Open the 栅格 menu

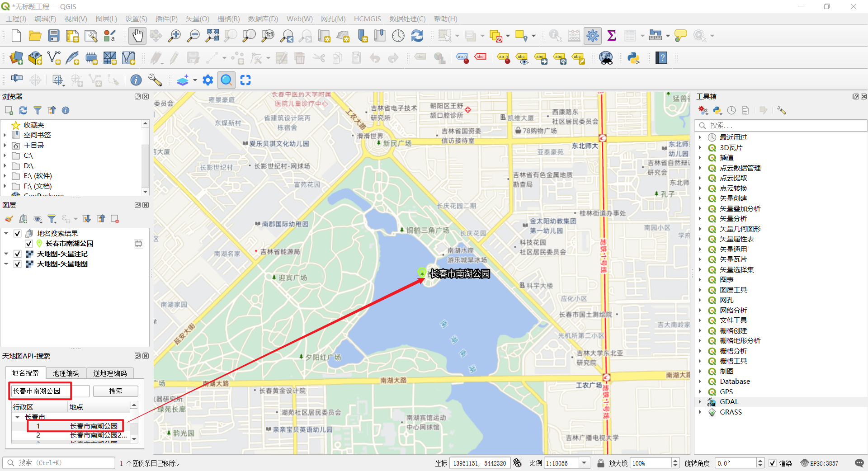[228, 19]
